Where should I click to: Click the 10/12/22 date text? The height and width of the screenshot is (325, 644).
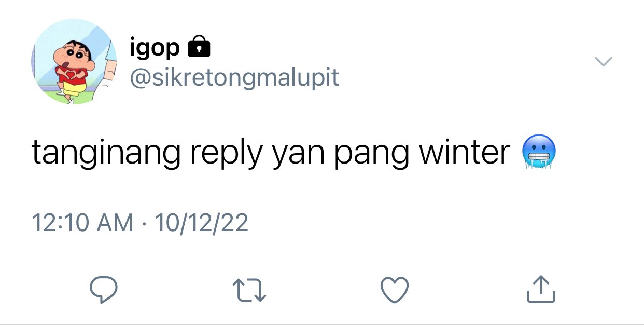[202, 223]
